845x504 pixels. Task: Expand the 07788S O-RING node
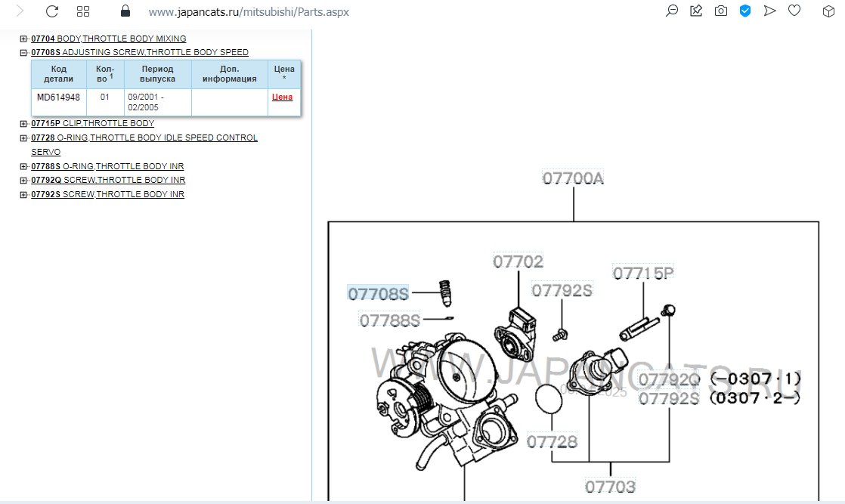tap(23, 166)
